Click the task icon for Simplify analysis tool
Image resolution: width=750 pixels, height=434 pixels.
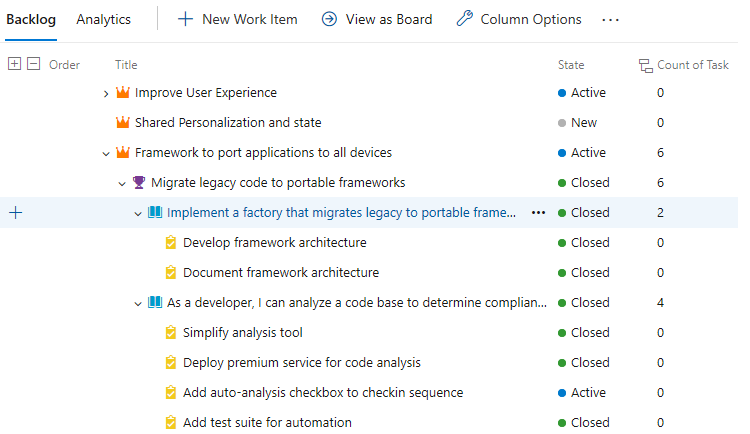pos(171,333)
